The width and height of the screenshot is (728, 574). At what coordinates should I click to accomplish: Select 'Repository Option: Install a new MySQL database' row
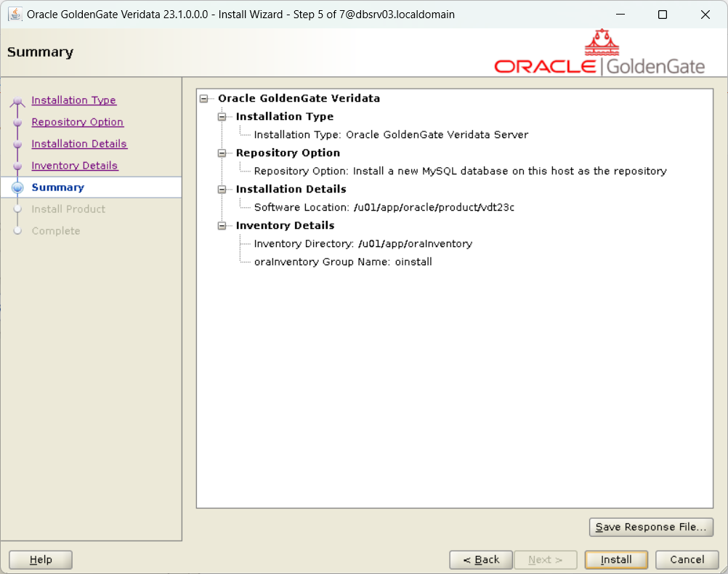coord(460,171)
